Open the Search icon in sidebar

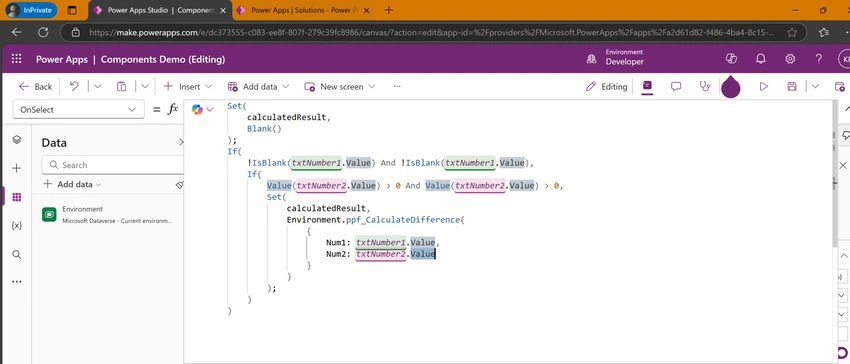(17, 254)
